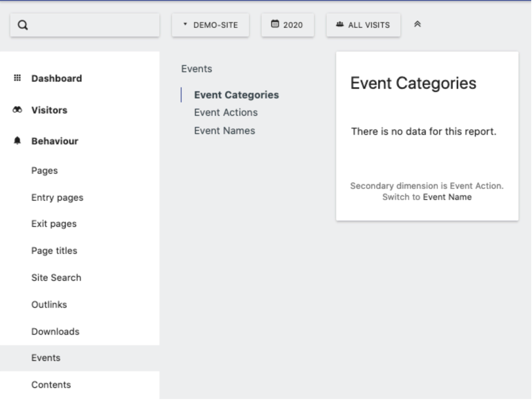Open the Event Categories report

(236, 95)
